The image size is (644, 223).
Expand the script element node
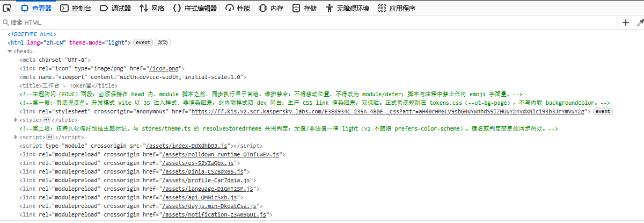click(x=16, y=137)
